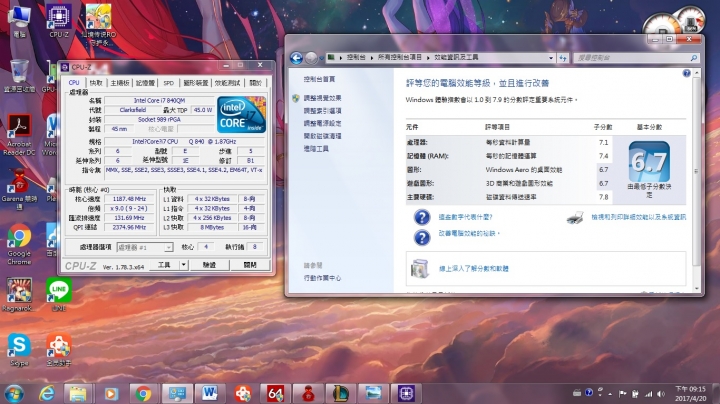Switch to the 快取 tab in CPU-Z
720x404 pixels.
(x=96, y=83)
